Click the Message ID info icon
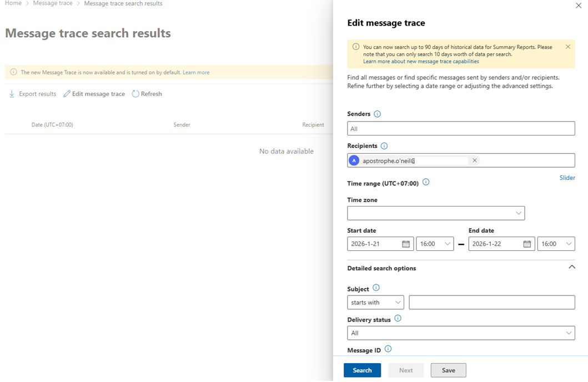 point(388,349)
